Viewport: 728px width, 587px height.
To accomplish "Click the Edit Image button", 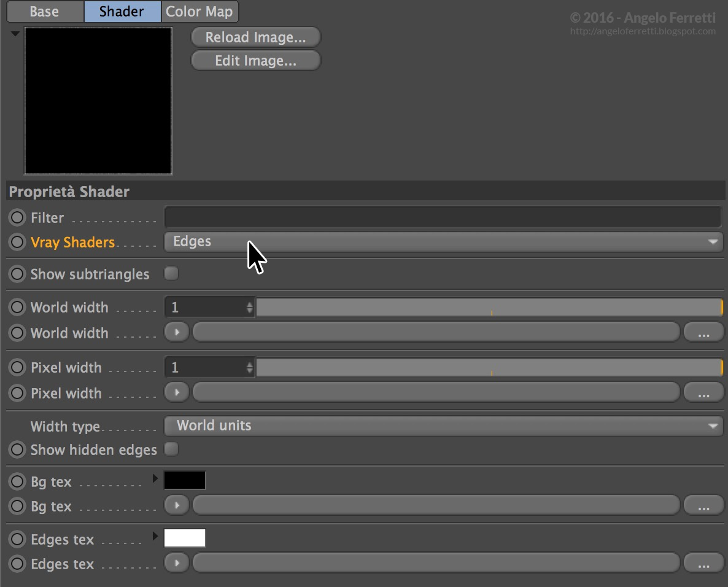I will coord(256,61).
